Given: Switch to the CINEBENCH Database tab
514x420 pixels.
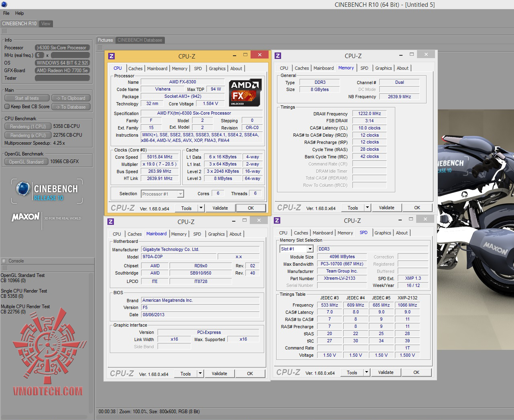Looking at the screenshot, I should pos(140,40).
